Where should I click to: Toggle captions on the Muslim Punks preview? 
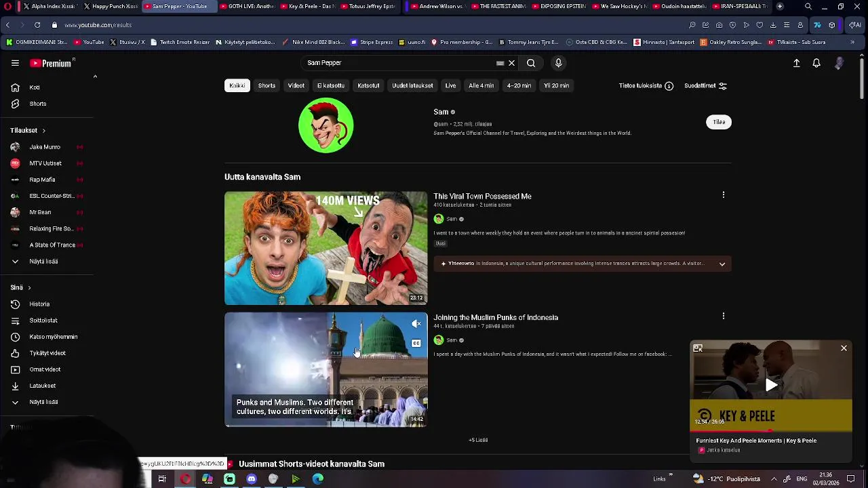pos(416,343)
